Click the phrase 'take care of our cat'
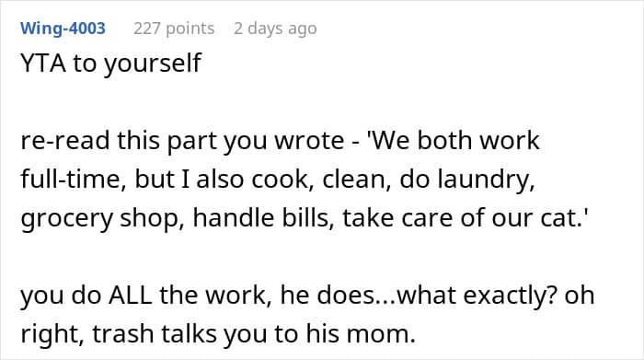This screenshot has height=360, width=644. pos(460,218)
